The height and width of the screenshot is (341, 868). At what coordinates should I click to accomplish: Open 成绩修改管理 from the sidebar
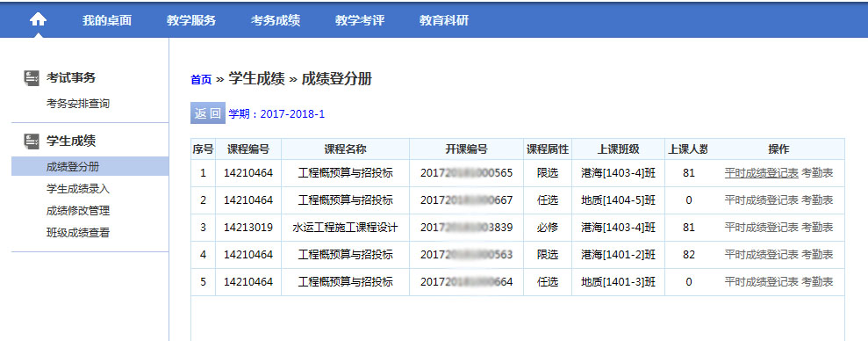(x=78, y=211)
